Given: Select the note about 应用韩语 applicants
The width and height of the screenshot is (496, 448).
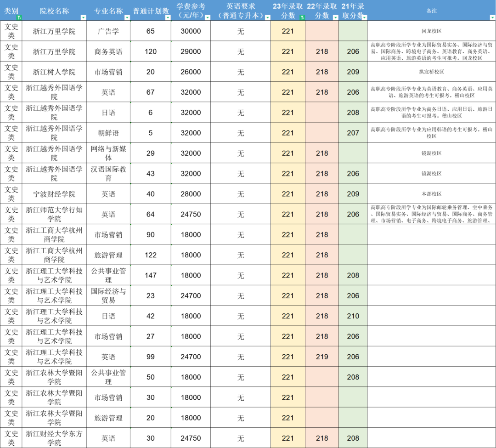Looking at the screenshot, I should point(431,133).
